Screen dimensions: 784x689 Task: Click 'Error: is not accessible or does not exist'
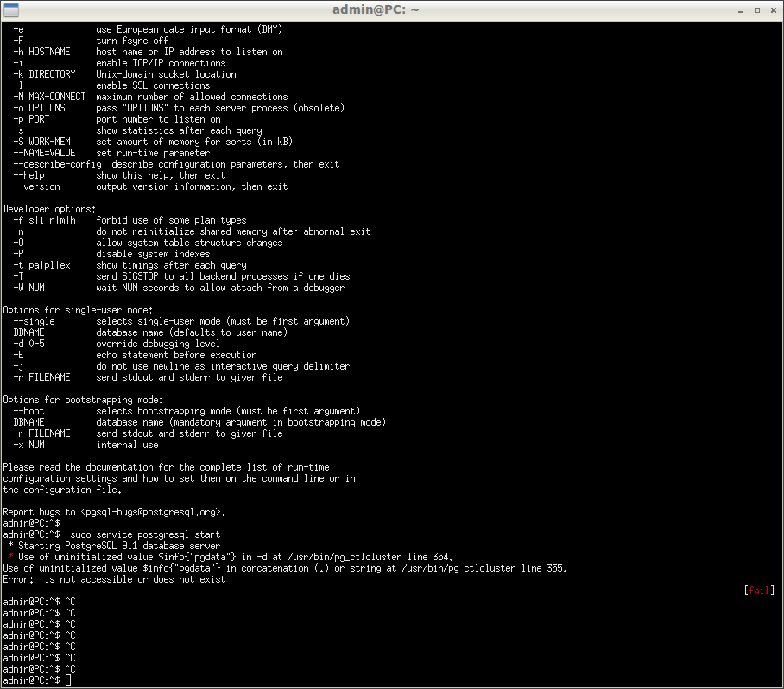(114, 579)
